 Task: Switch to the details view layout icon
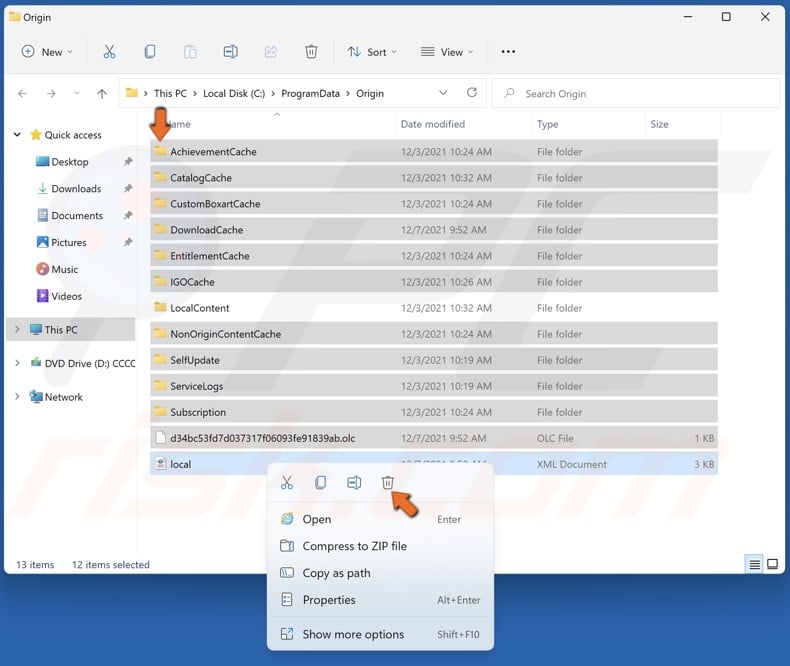(754, 564)
